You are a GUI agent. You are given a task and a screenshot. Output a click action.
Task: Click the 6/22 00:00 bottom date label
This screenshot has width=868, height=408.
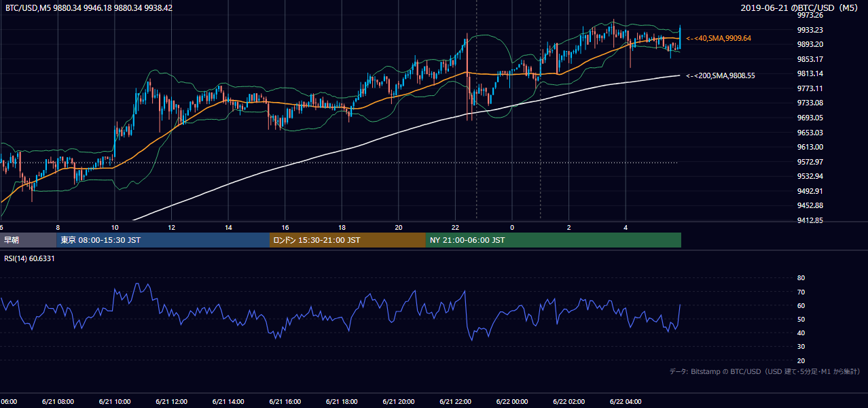pos(512,401)
